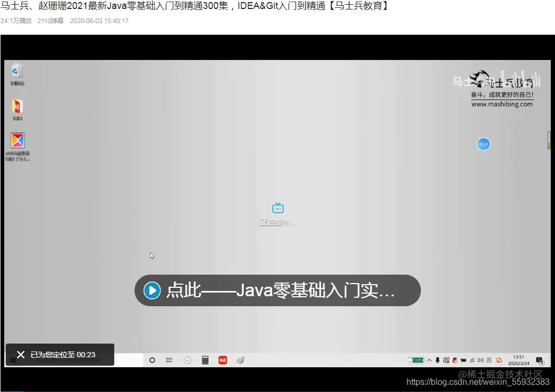The width and height of the screenshot is (555, 392).
Task: Click the Bilibili TV buffering icon
Action: (278, 208)
